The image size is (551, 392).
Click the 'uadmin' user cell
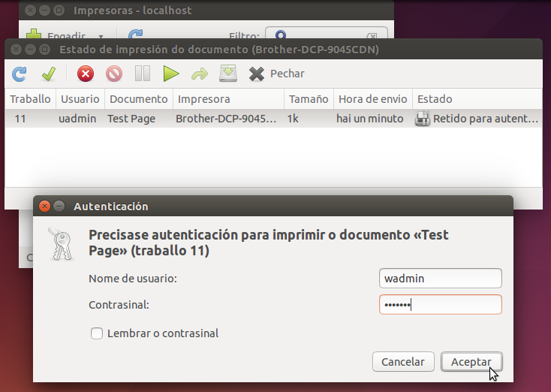77,119
